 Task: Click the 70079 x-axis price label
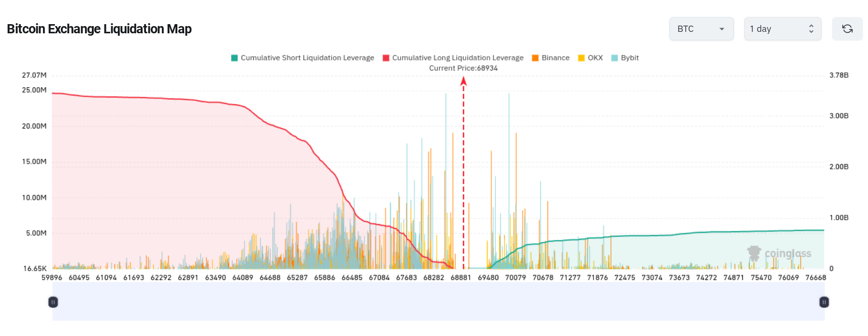pos(515,278)
